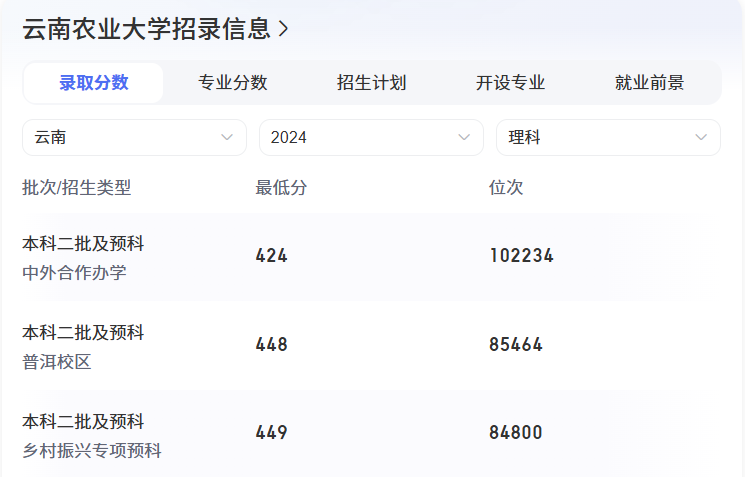Open the 理科 subject dropdown

(x=608, y=137)
